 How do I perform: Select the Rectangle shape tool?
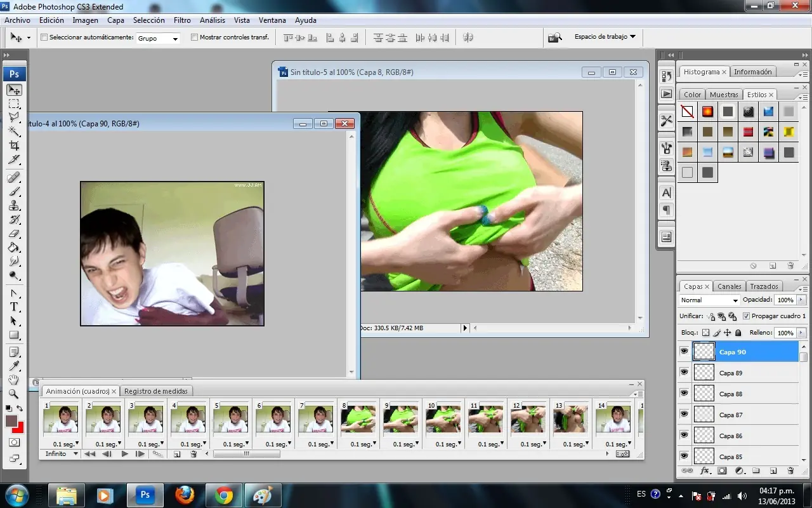(x=14, y=335)
